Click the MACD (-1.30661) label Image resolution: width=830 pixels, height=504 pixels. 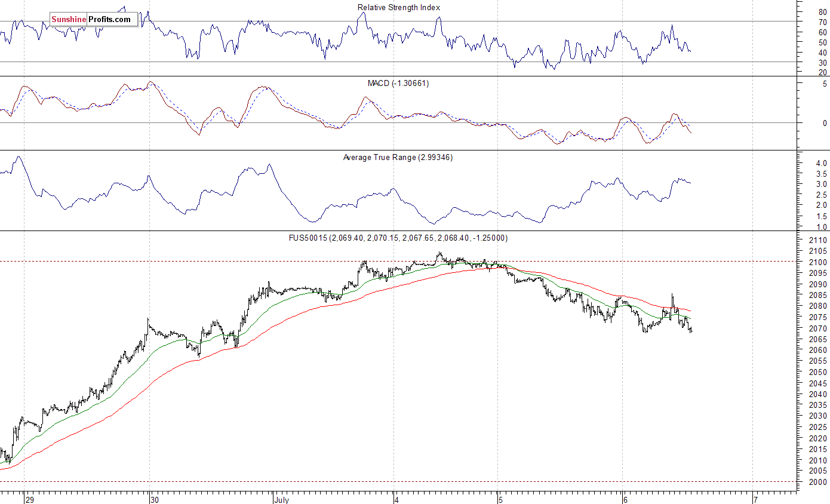(x=398, y=83)
